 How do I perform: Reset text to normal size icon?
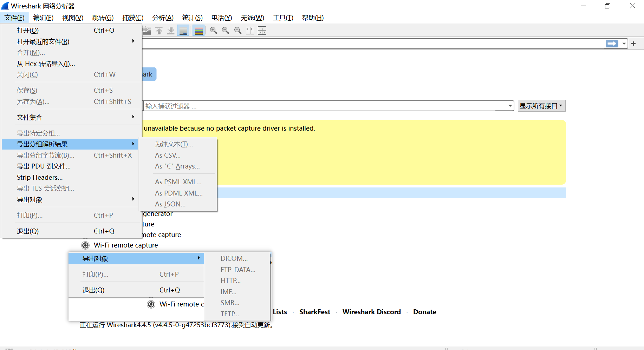[238, 31]
